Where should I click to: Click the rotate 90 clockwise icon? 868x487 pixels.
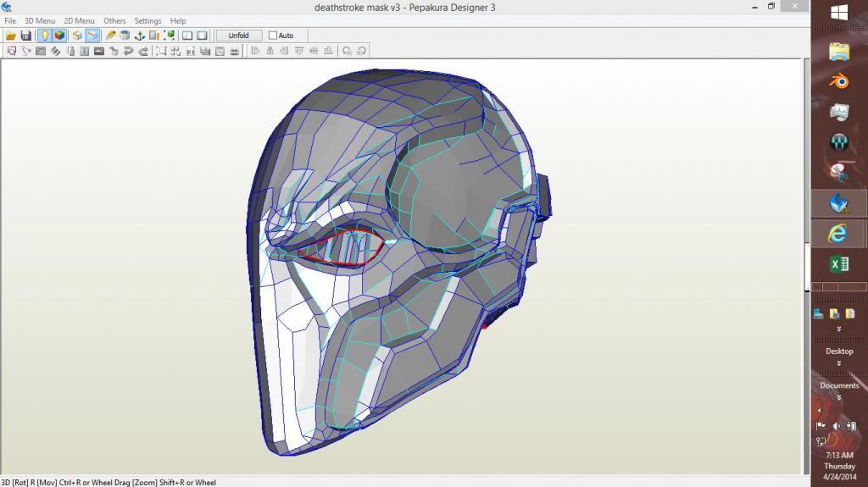(362, 51)
